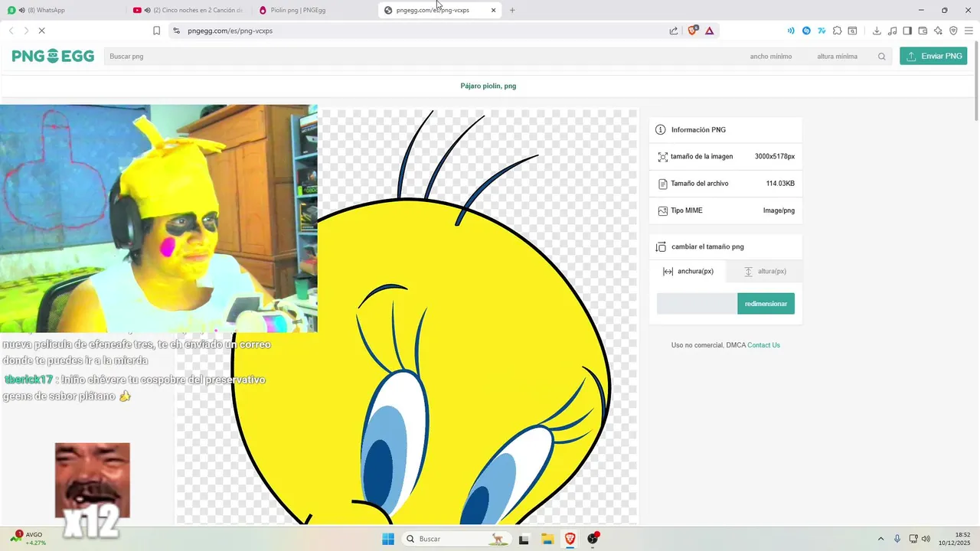Open File Explorer from taskbar
Image resolution: width=980 pixels, height=551 pixels.
[x=547, y=539]
